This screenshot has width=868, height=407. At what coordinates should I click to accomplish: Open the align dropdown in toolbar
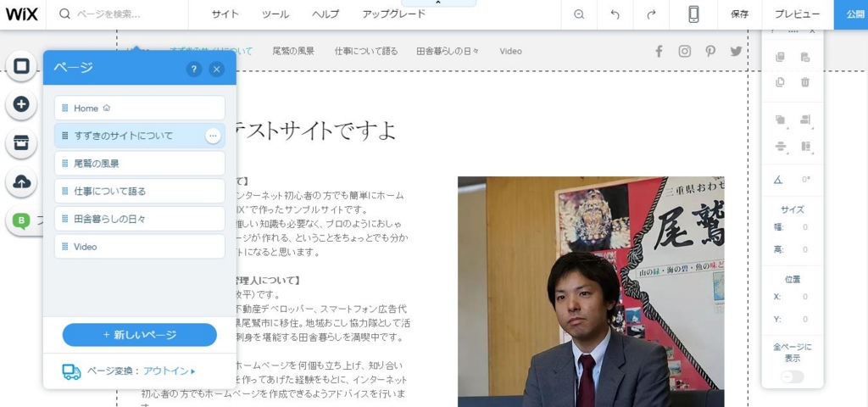pos(805,120)
